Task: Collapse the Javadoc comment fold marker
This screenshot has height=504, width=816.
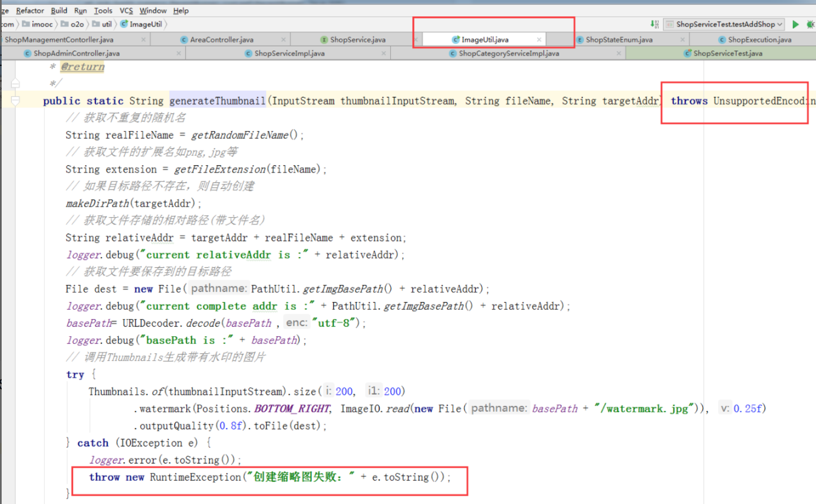Action: click(x=15, y=83)
